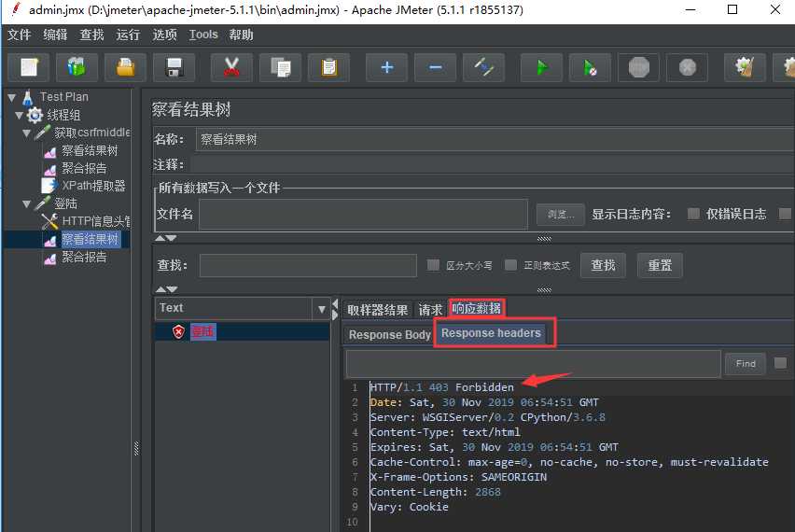Viewport: 795px width, 532px height.
Task: Select 获取csrfmiddle sampler in the tree
Action: (91, 133)
